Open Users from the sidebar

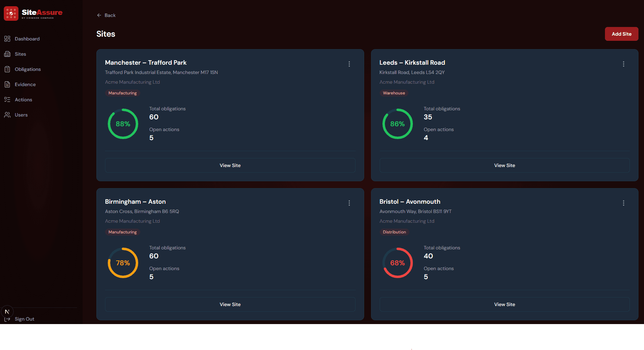pos(21,115)
